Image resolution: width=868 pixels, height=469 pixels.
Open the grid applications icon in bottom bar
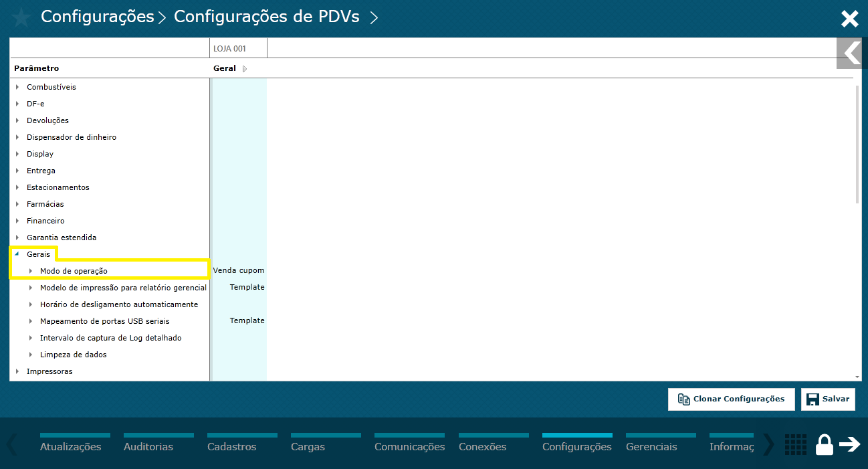click(x=795, y=444)
